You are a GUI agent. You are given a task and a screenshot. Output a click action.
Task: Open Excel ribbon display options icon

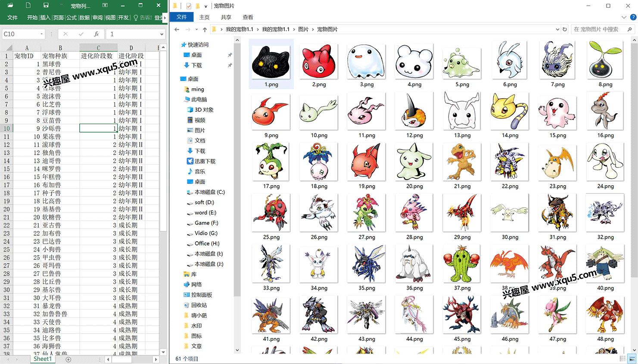[x=105, y=5]
